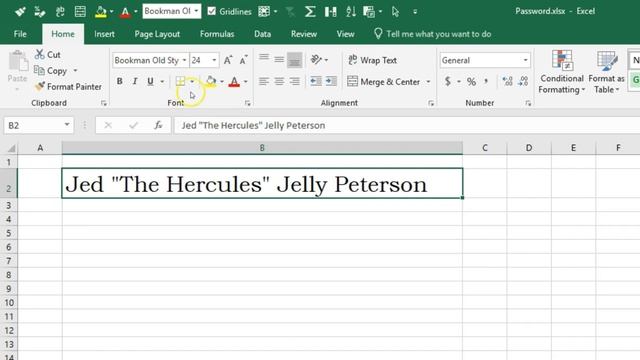This screenshot has width=640, height=360.
Task: Open the font size 24 dropdown
Action: (214, 60)
